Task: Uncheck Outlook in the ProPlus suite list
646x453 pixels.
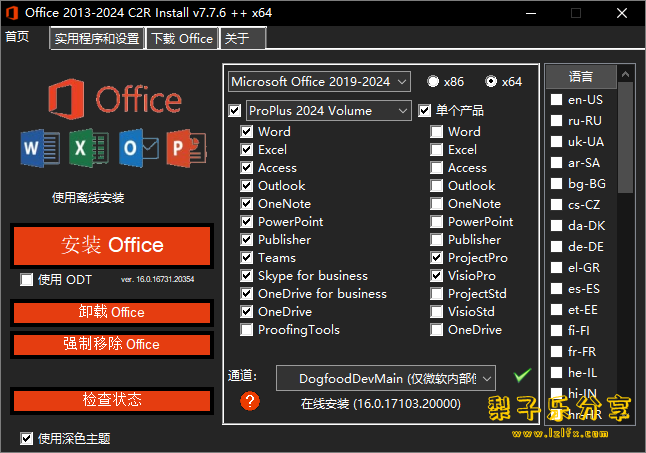Action: (247, 186)
